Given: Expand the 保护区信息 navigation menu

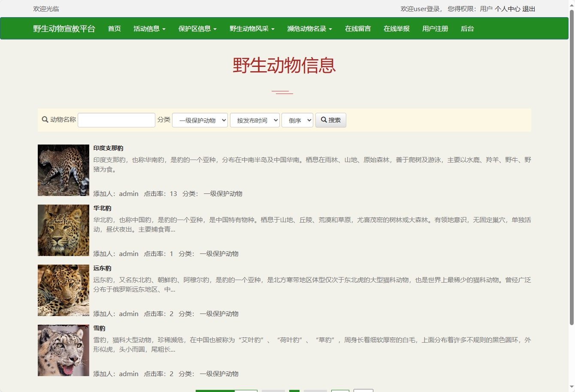Looking at the screenshot, I should pos(197,28).
